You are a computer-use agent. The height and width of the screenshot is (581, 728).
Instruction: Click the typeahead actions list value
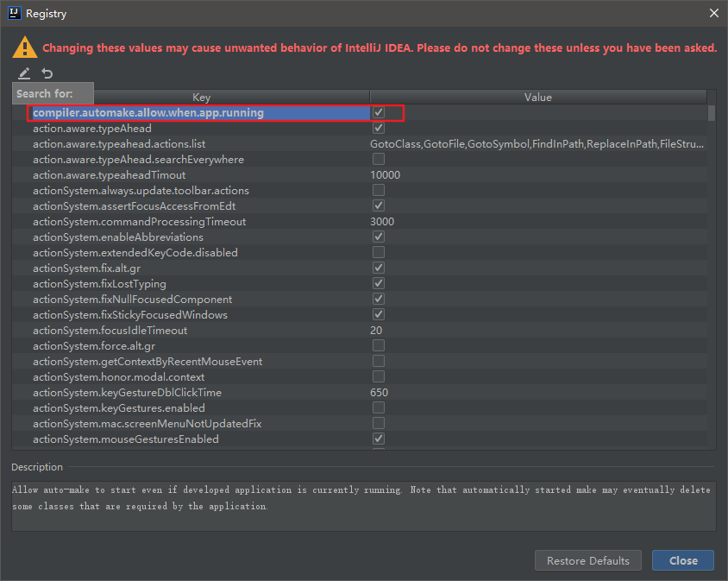[537, 143]
